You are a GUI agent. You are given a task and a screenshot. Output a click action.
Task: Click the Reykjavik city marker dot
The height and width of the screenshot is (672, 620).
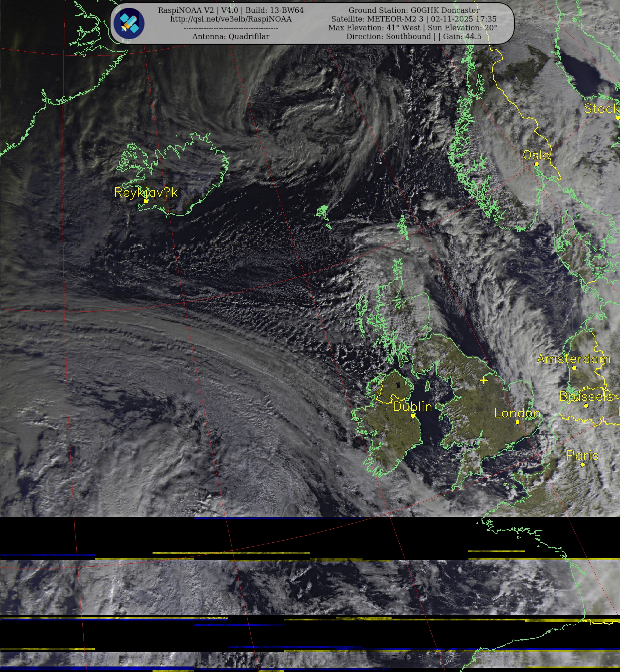click(146, 201)
